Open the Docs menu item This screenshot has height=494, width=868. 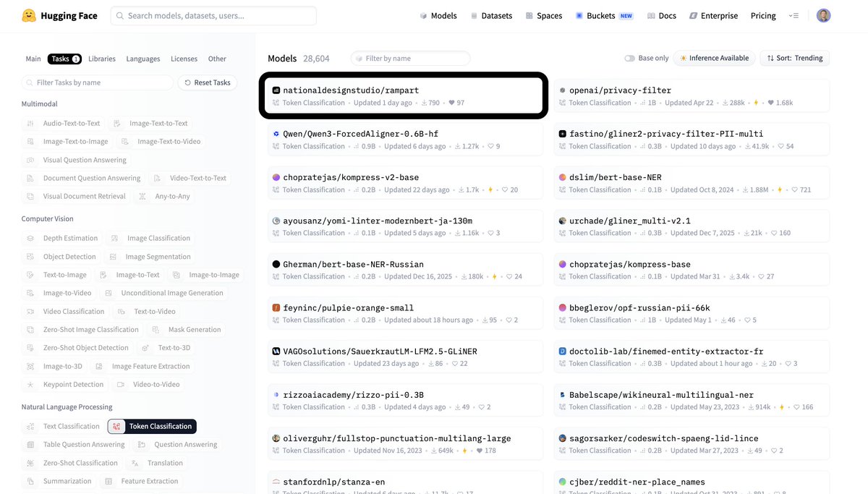coord(662,15)
